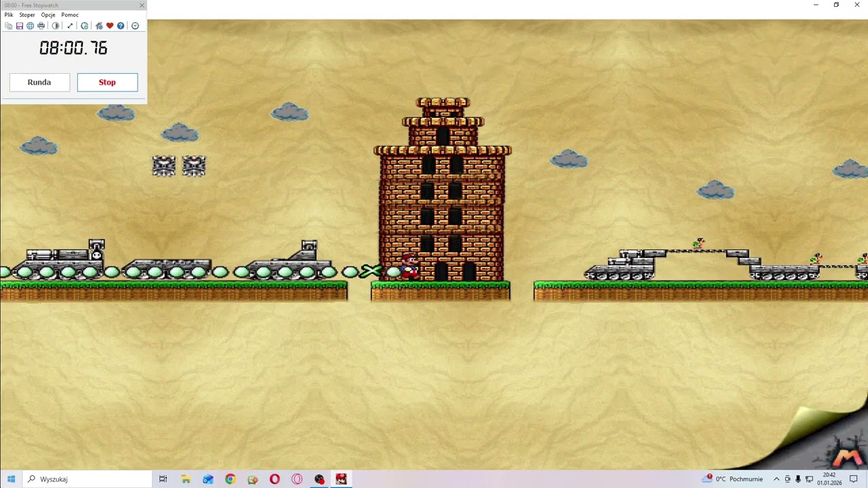Viewport: 868px width, 488px height.
Task: Restore down the game window
Action: point(836,5)
